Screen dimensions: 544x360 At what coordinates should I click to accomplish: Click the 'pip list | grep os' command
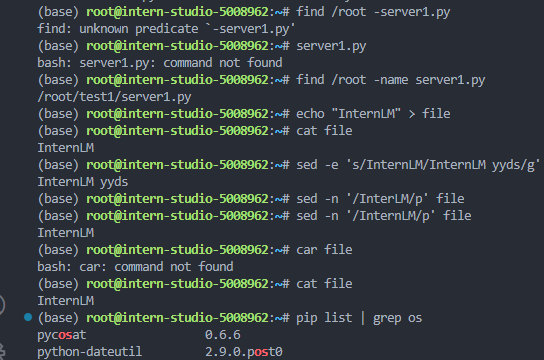click(359, 318)
